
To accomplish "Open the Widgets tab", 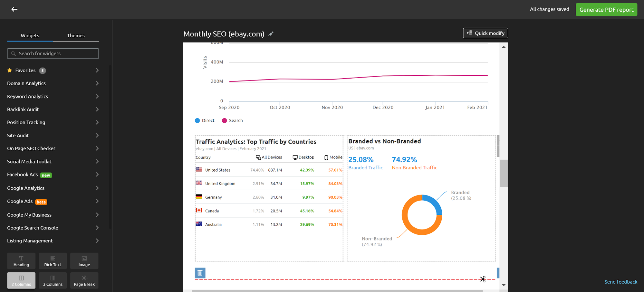I will (30, 35).
